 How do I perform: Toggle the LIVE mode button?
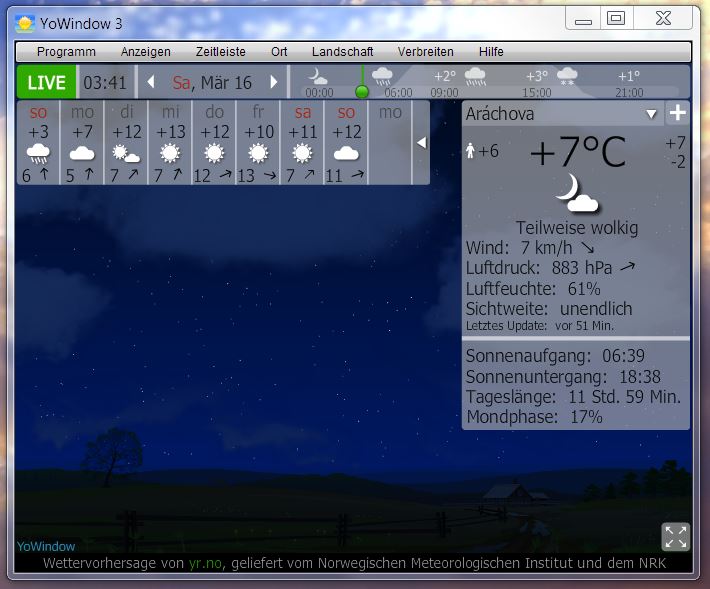(x=46, y=82)
